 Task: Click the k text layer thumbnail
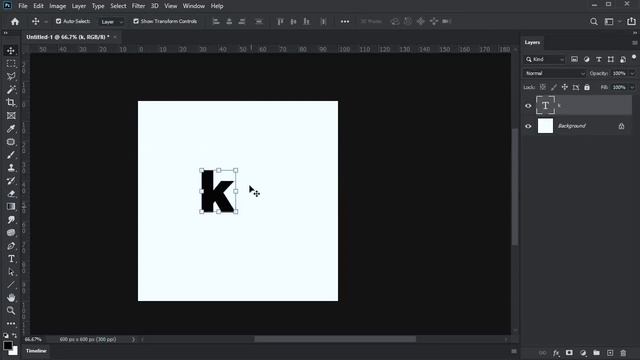tap(545, 106)
